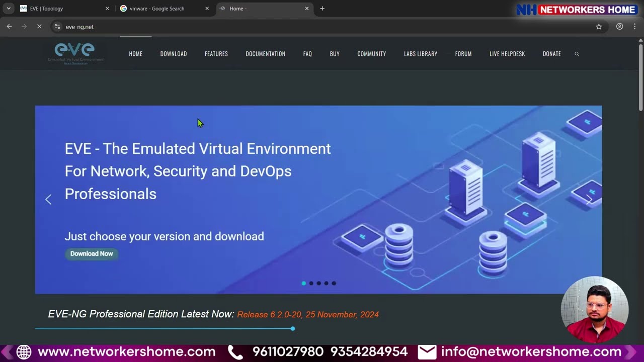Open the DOCUMENTATION menu item
The width and height of the screenshot is (644, 362).
[x=266, y=54]
